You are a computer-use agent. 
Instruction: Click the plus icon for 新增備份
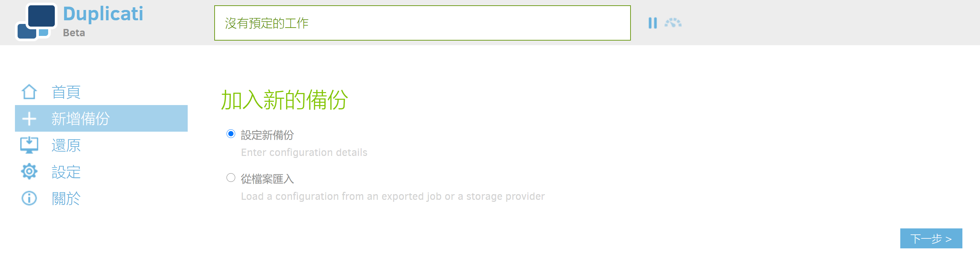click(x=29, y=118)
